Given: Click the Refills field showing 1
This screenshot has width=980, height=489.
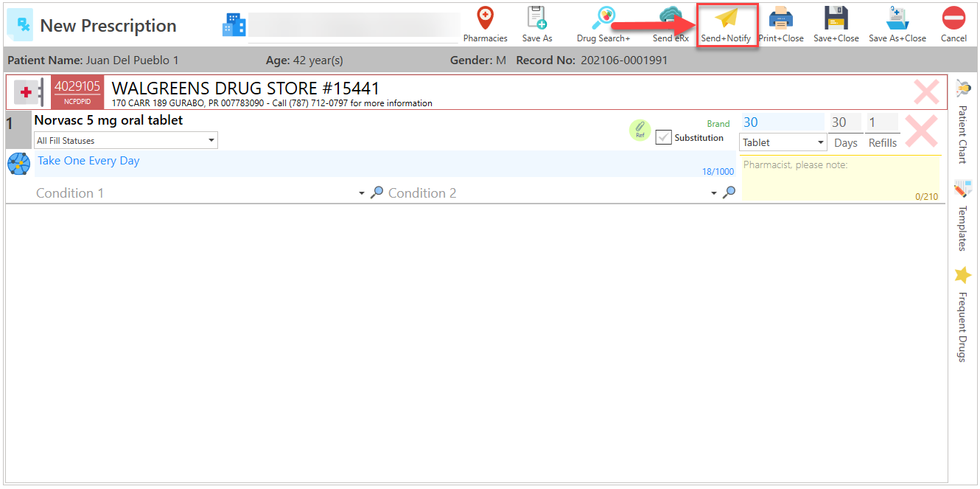Looking at the screenshot, I should click(x=882, y=122).
